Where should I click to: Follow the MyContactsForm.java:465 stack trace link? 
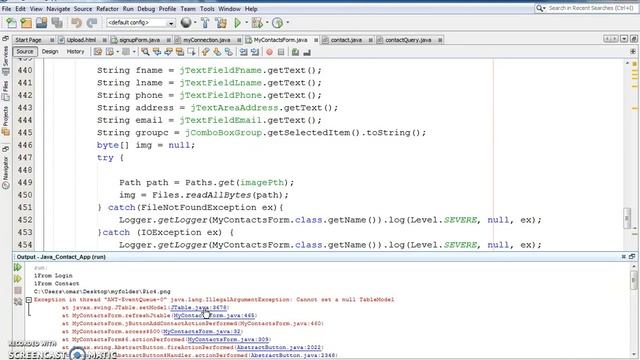point(214,316)
